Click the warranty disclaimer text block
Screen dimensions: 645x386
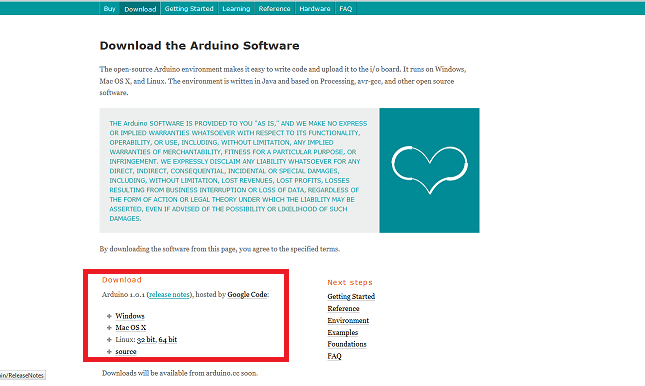[x=238, y=171]
